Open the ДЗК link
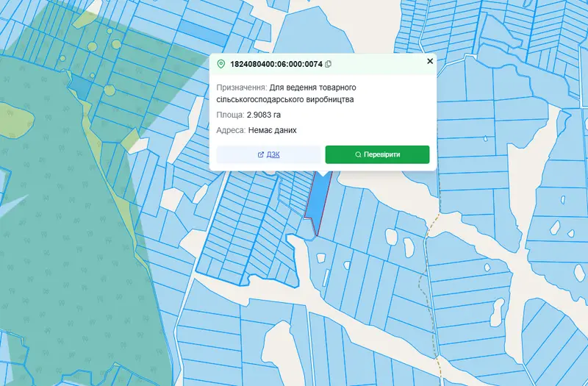This screenshot has width=588, height=386. pos(268,154)
